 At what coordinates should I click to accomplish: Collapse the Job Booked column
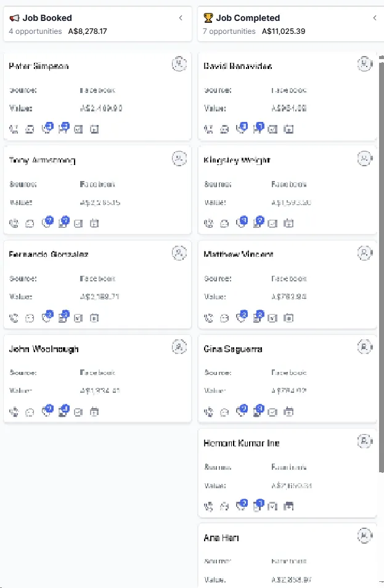[181, 18]
